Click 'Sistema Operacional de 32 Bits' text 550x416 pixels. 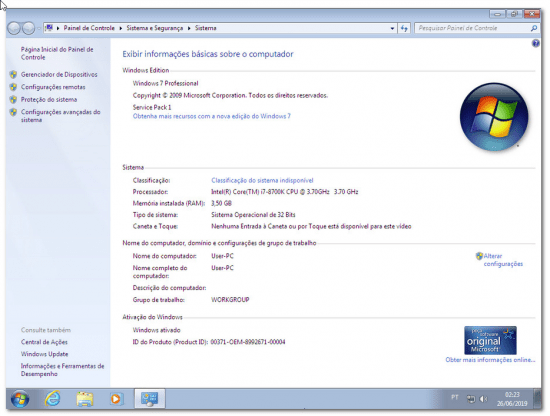pyautogui.click(x=253, y=215)
